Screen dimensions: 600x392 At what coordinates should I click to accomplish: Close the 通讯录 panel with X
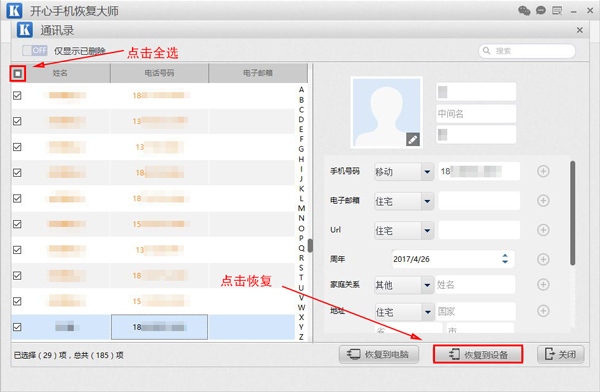coord(580,30)
